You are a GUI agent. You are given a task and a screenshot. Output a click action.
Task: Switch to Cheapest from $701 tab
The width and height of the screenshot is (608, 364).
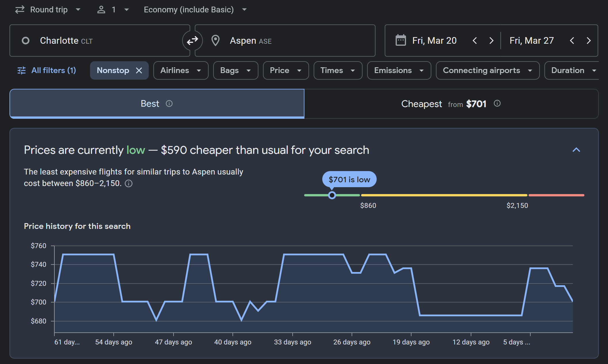point(451,104)
